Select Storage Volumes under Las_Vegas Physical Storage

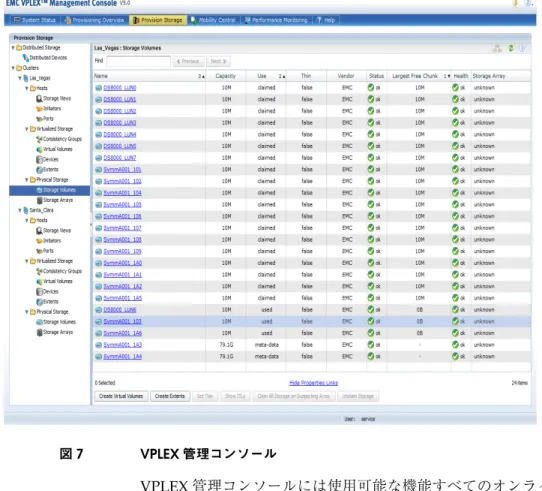[x=49, y=190]
